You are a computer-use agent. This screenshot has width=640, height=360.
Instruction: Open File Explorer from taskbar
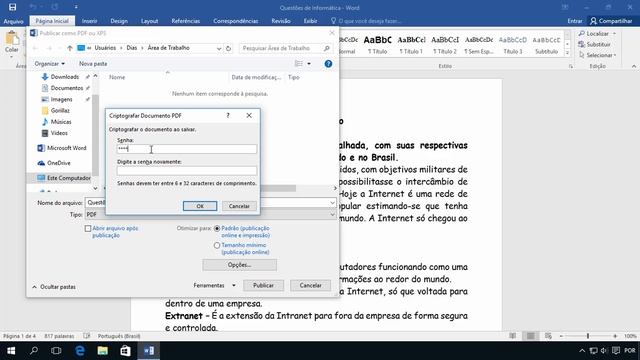[x=102, y=351]
